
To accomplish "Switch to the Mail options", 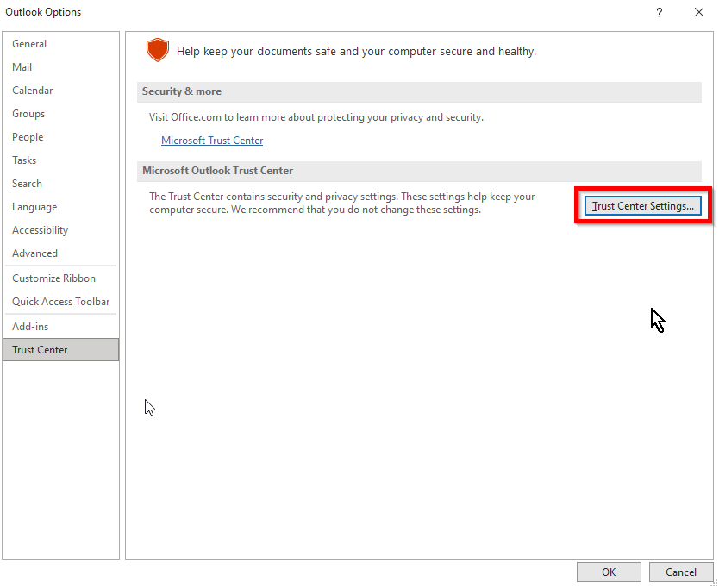I will tap(22, 67).
